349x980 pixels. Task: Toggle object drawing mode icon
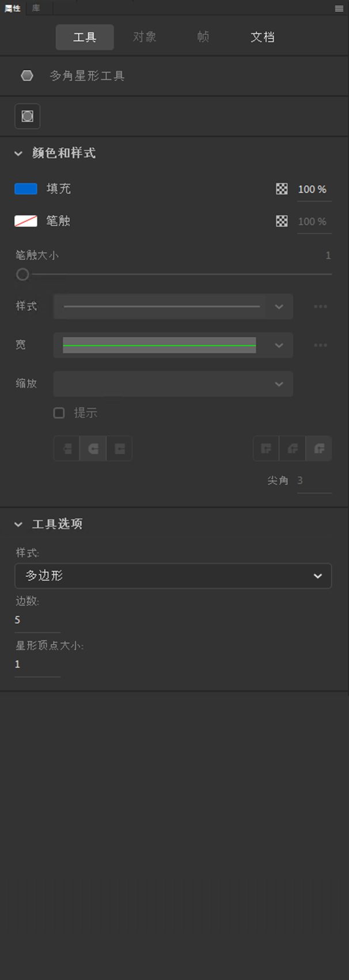(x=26, y=116)
